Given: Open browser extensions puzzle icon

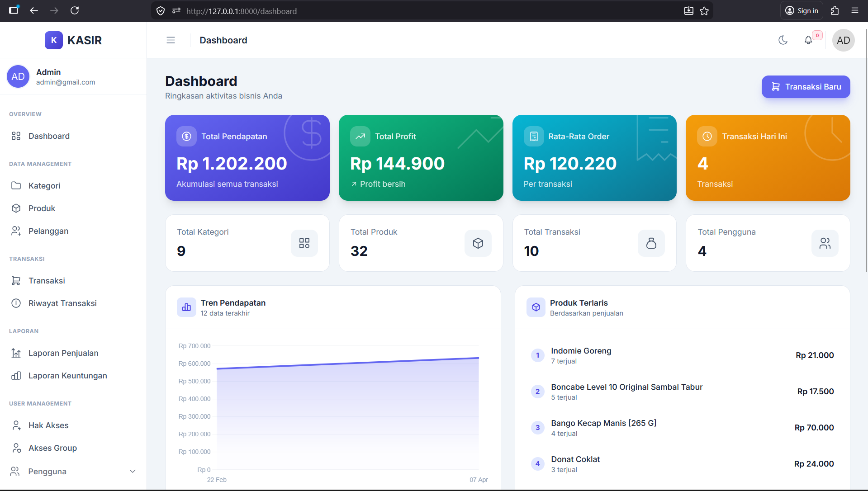Looking at the screenshot, I should pyautogui.click(x=835, y=11).
